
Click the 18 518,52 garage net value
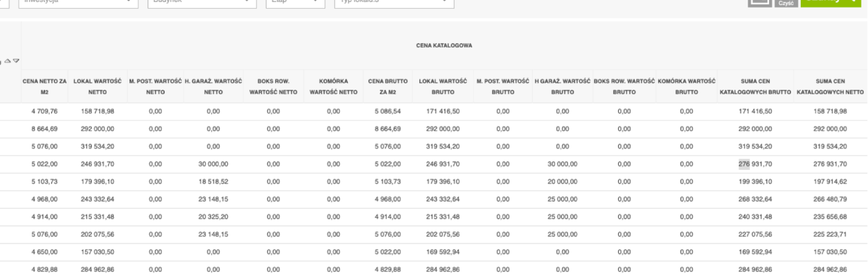click(213, 182)
